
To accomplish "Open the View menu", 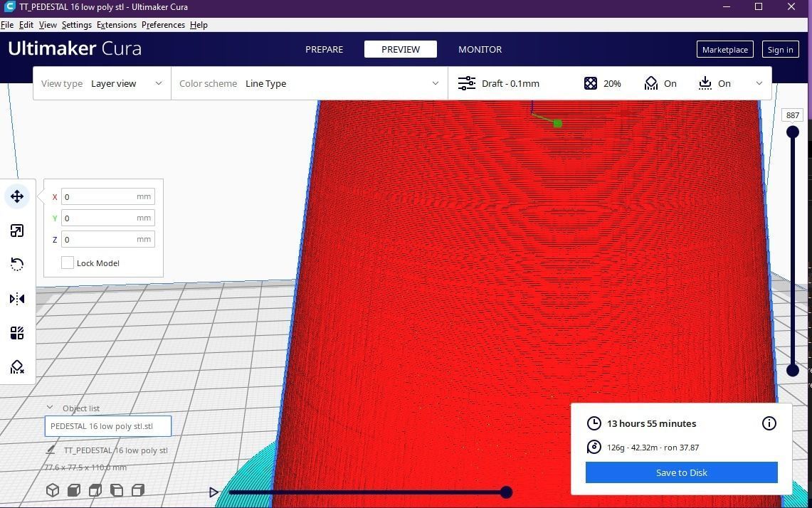I will 48,25.
